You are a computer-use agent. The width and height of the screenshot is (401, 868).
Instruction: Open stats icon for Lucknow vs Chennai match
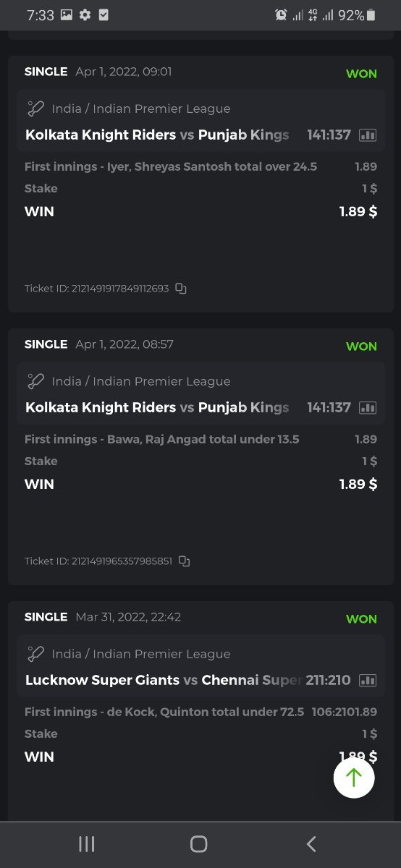click(x=368, y=681)
